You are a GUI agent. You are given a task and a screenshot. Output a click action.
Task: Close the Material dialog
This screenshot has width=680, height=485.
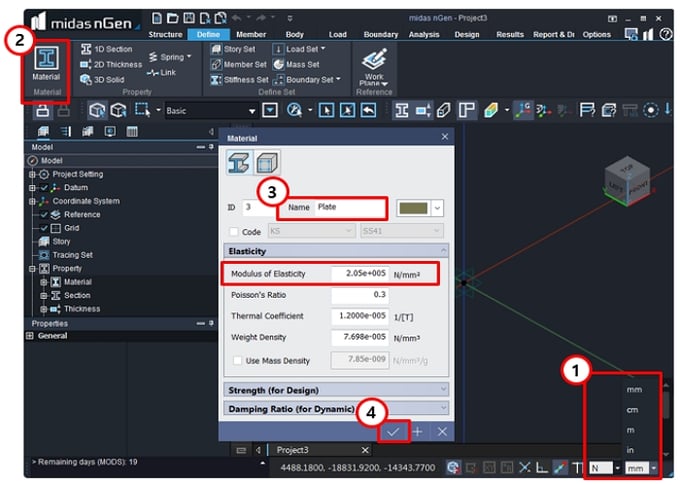445,137
